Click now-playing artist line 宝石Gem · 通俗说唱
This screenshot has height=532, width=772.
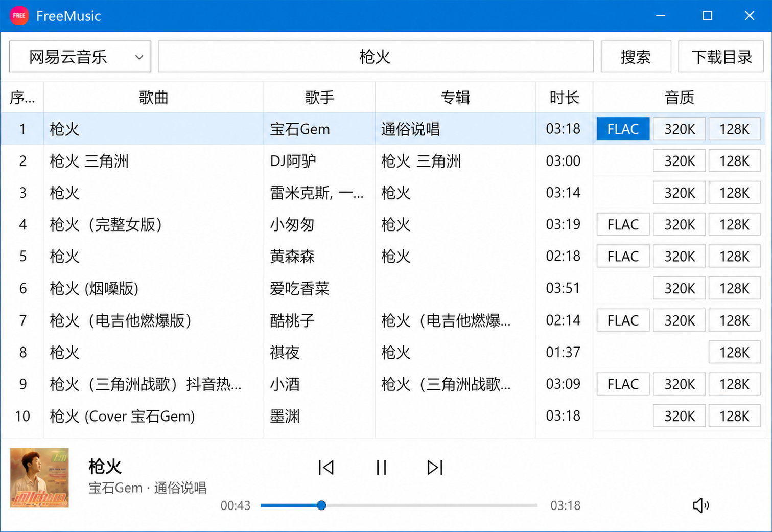(x=148, y=488)
